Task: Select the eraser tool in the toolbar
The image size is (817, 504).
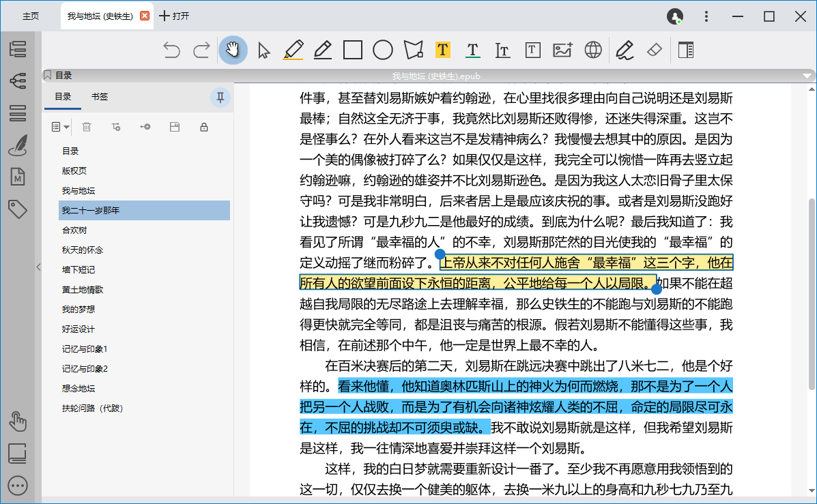Action: point(654,50)
